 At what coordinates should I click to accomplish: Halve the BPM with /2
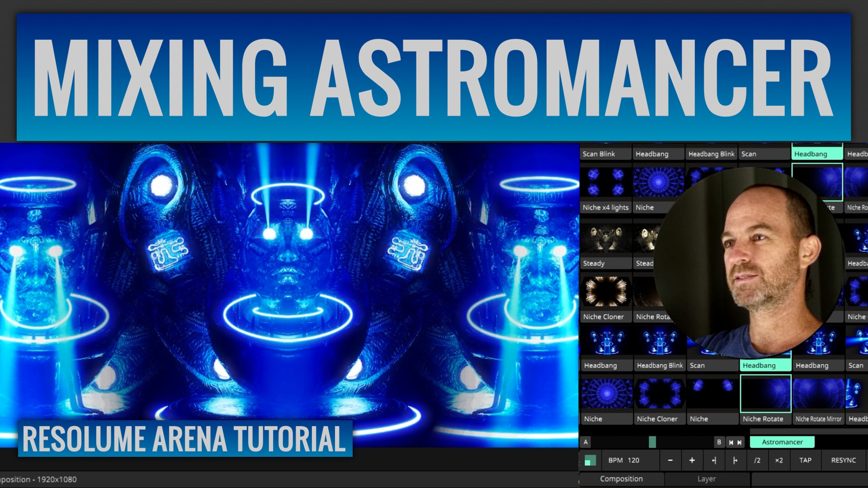pos(757,460)
